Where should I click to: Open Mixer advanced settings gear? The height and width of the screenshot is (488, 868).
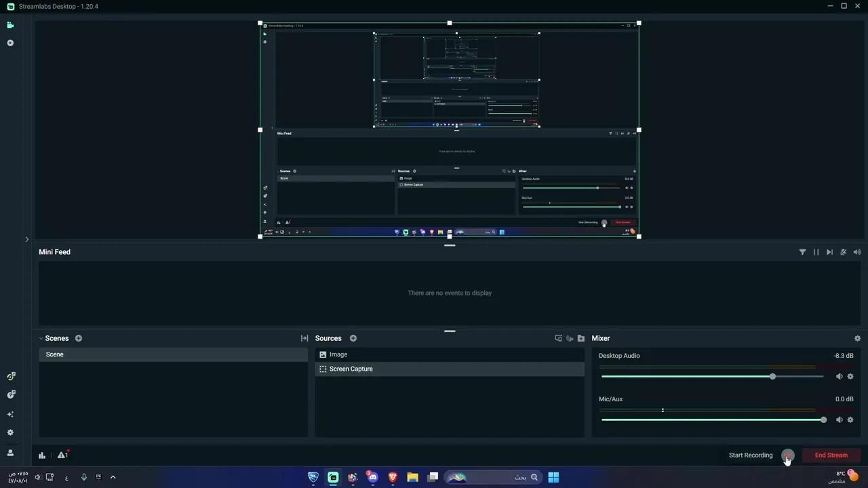(x=857, y=338)
